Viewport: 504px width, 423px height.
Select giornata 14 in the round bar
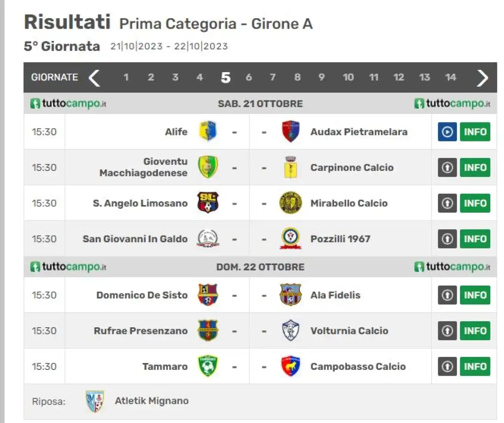coord(451,77)
